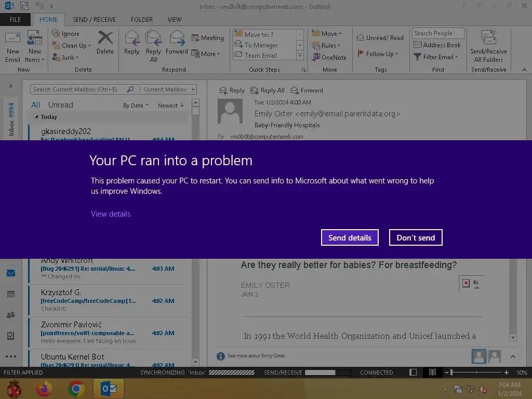Select the Move to: ? quick step

click(x=264, y=34)
